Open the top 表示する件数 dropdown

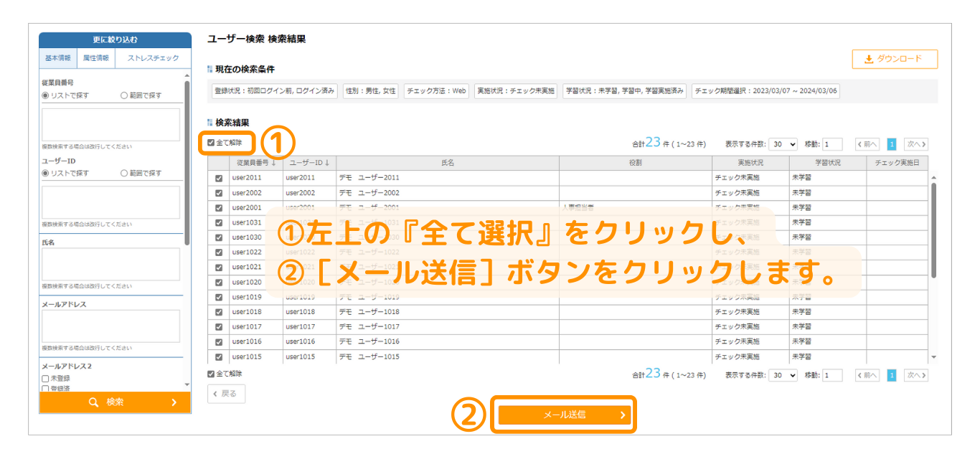(x=783, y=144)
